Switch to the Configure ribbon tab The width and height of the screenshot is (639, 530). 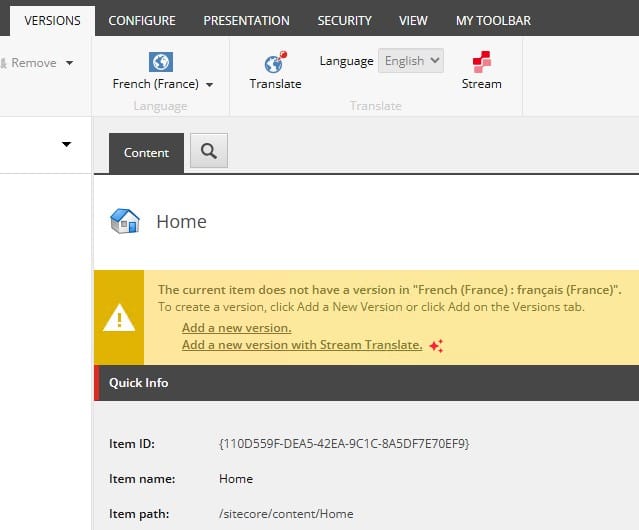pos(142,20)
